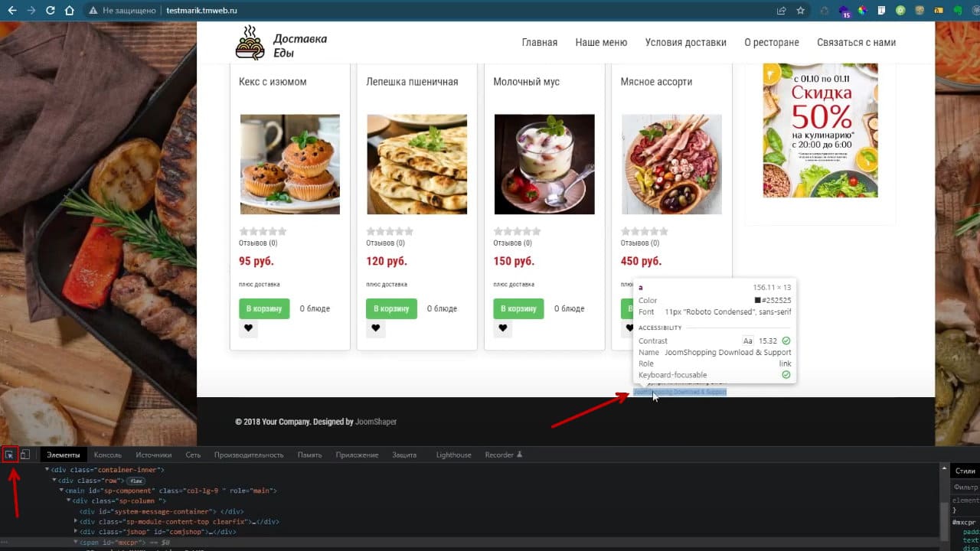
Task: Open the Защита tab
Action: coord(404,455)
